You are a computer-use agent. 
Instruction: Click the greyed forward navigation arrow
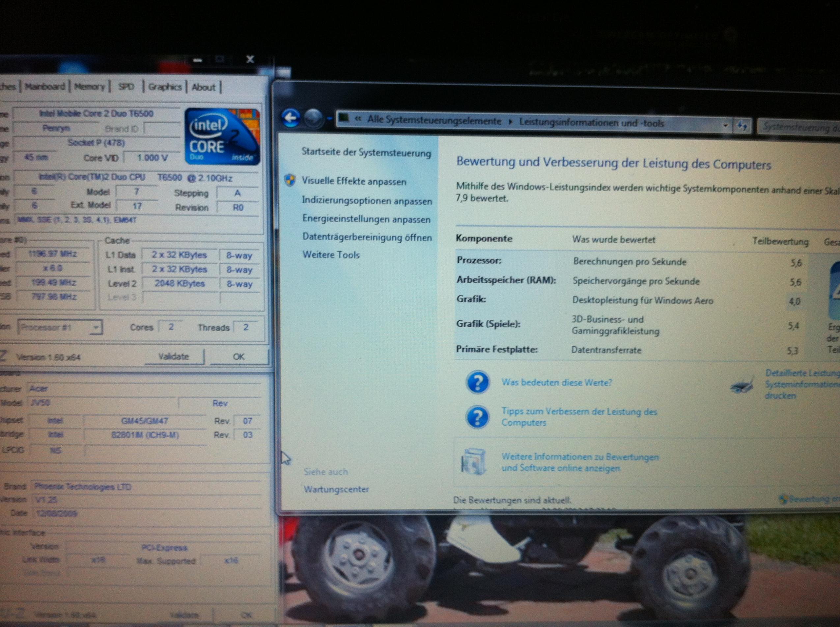click(313, 119)
